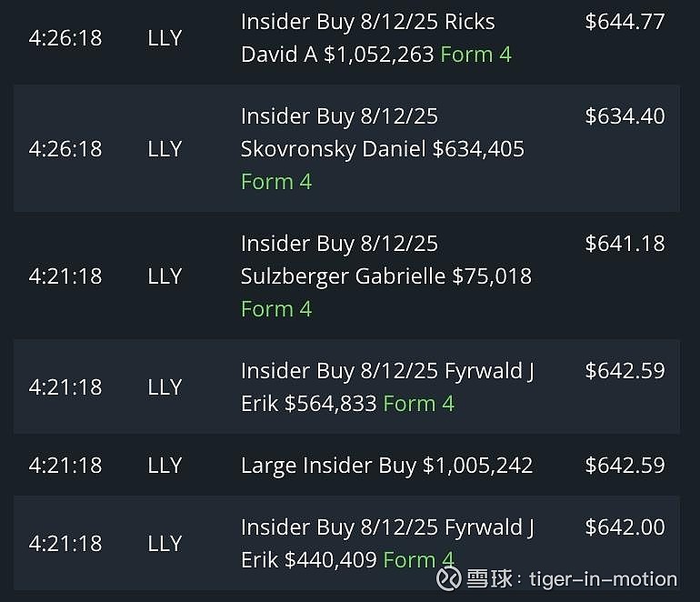Select the Large Insider Buy $1,005,242 row

346,465
